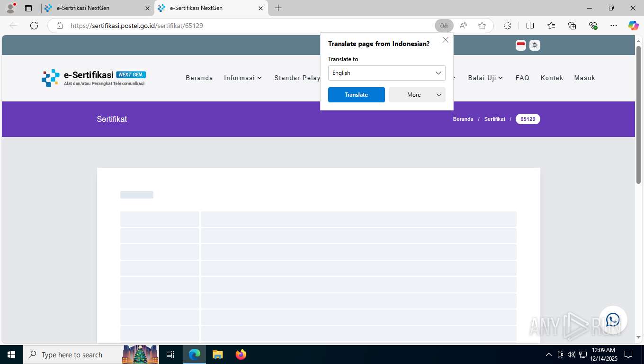Toggle split screen view
Screen dimensions: 644x364
530,26
